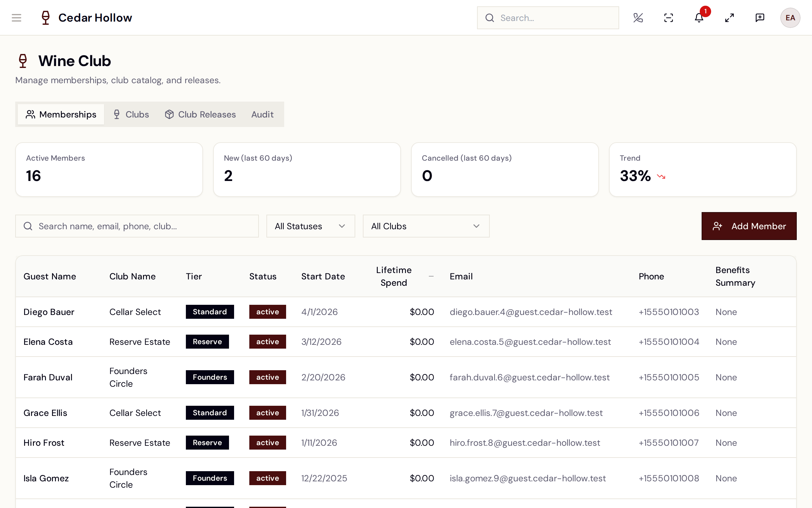Click the Benefits Summary column header

[735, 276]
